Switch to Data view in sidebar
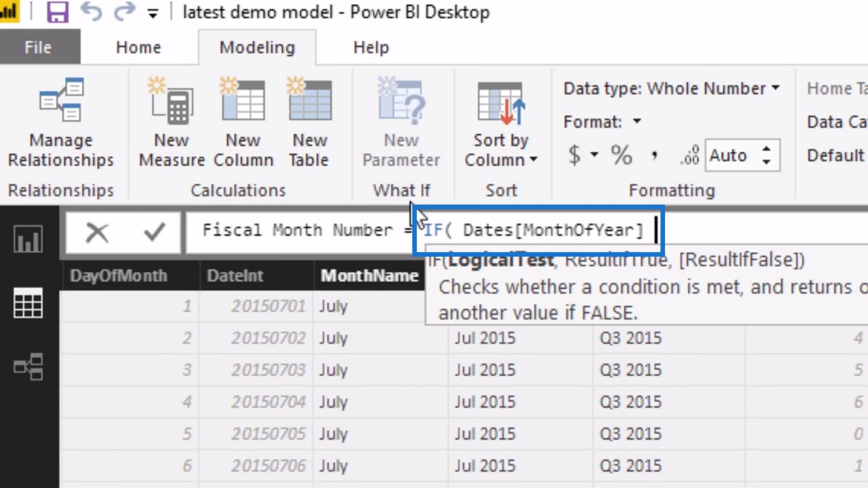This screenshot has width=868, height=488. 28,303
